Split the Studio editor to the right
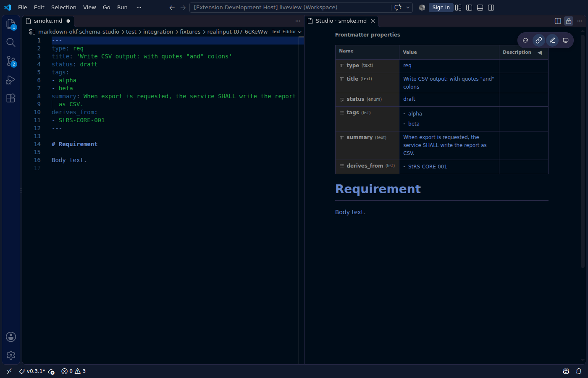 click(558, 21)
